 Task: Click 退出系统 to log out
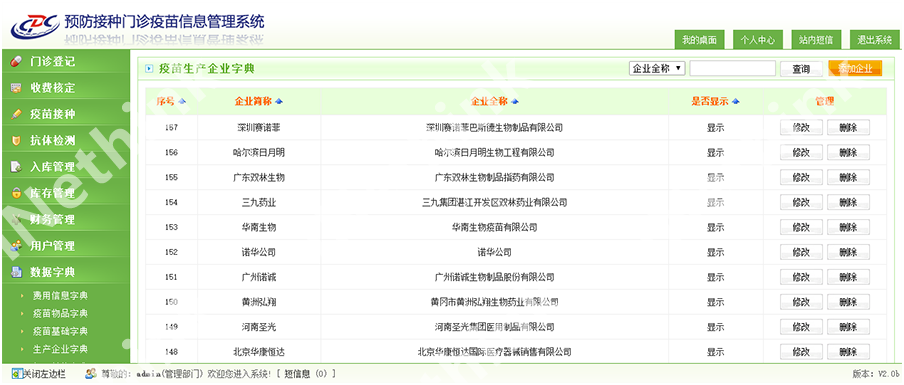[x=875, y=40]
